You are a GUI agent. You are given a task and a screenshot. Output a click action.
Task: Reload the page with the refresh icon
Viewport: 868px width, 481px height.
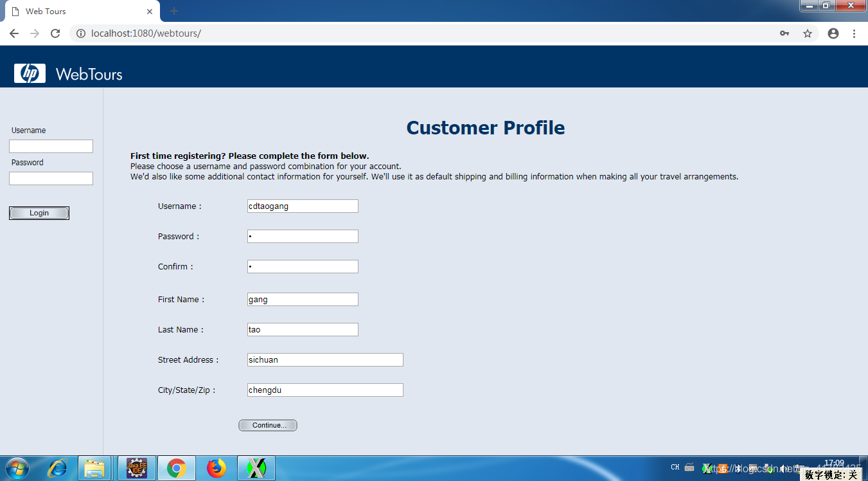tap(55, 33)
